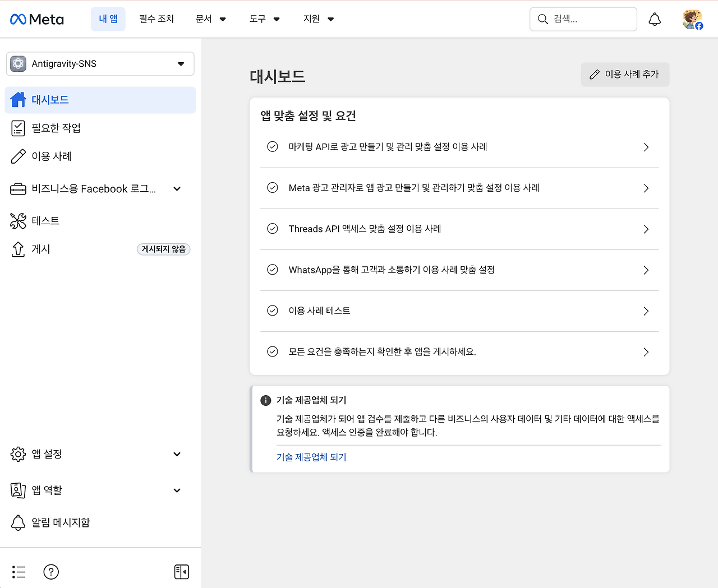This screenshot has height=588, width=718.
Task: Open the list view icon at sidebar bottom
Action: pos(19,572)
